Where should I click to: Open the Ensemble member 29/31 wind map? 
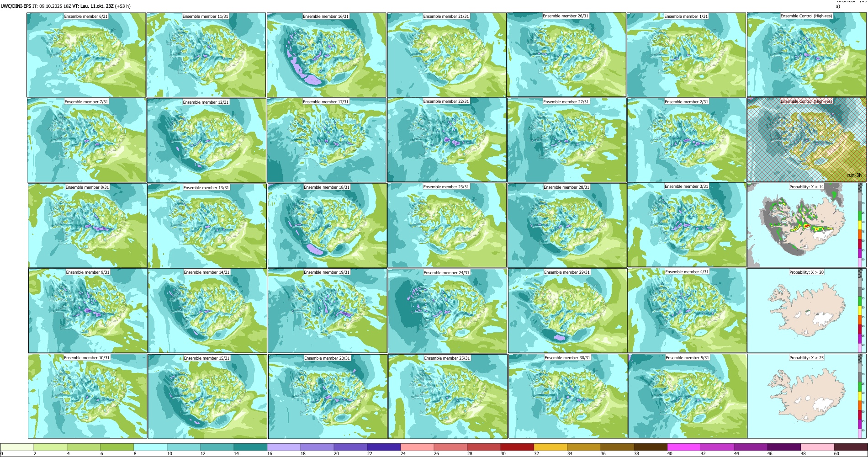567,311
